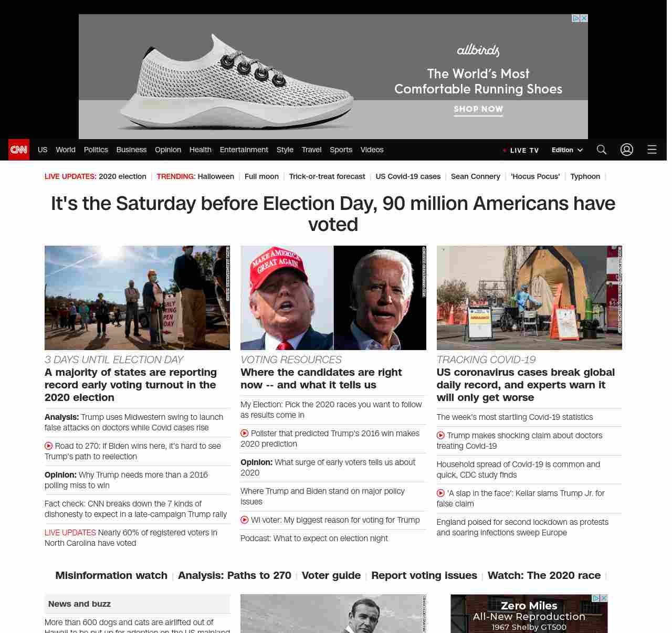Expand the Edition dropdown
Image resolution: width=672 pixels, height=633 pixels.
pyautogui.click(x=567, y=150)
